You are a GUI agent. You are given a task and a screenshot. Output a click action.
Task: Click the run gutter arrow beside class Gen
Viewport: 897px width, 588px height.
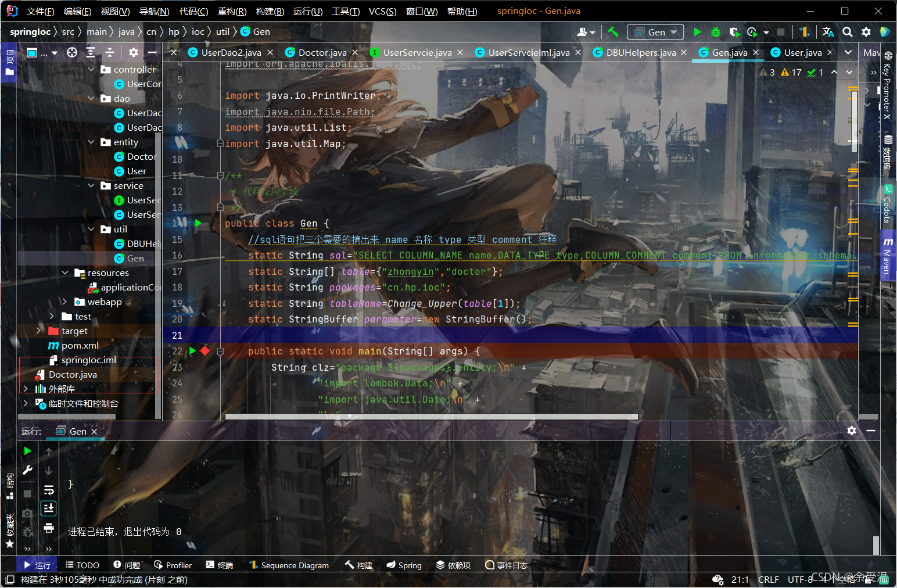click(x=198, y=223)
